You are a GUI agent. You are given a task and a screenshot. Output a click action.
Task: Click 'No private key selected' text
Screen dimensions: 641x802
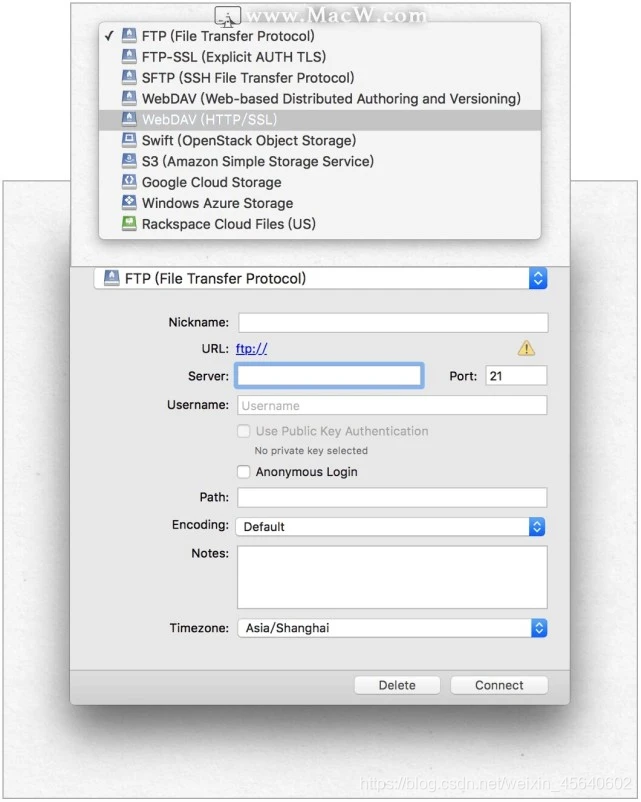[x=311, y=451]
